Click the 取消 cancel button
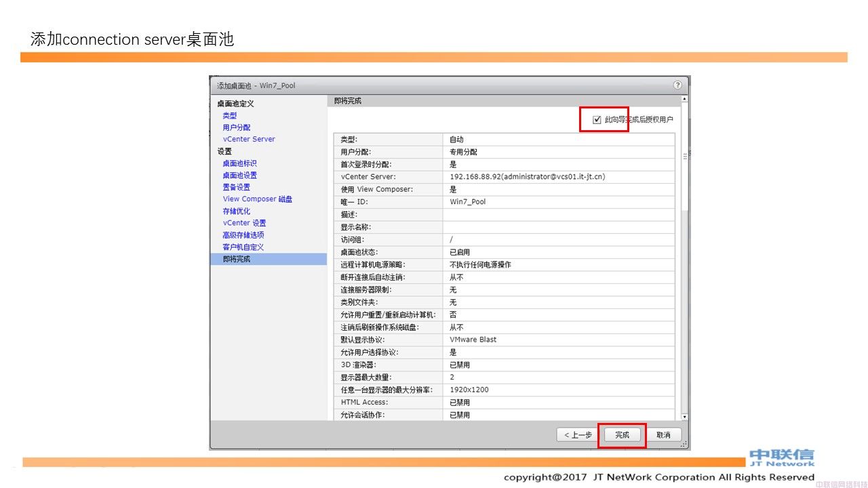Screen dimensions: 868x488 coord(663,435)
